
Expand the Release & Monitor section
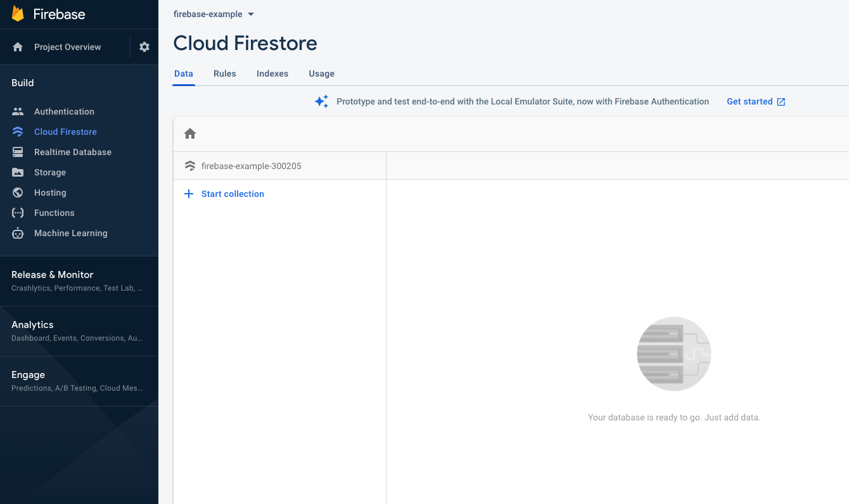pos(79,281)
